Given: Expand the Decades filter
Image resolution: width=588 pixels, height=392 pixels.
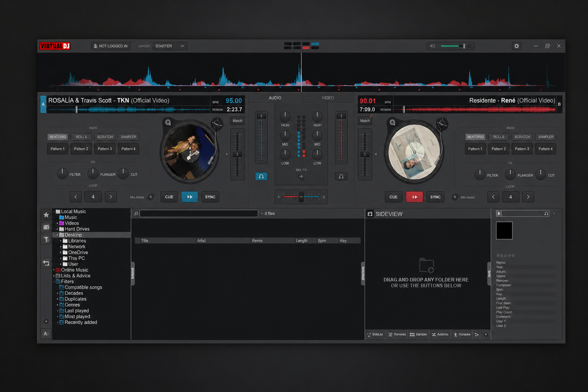Looking at the screenshot, I should [57, 294].
